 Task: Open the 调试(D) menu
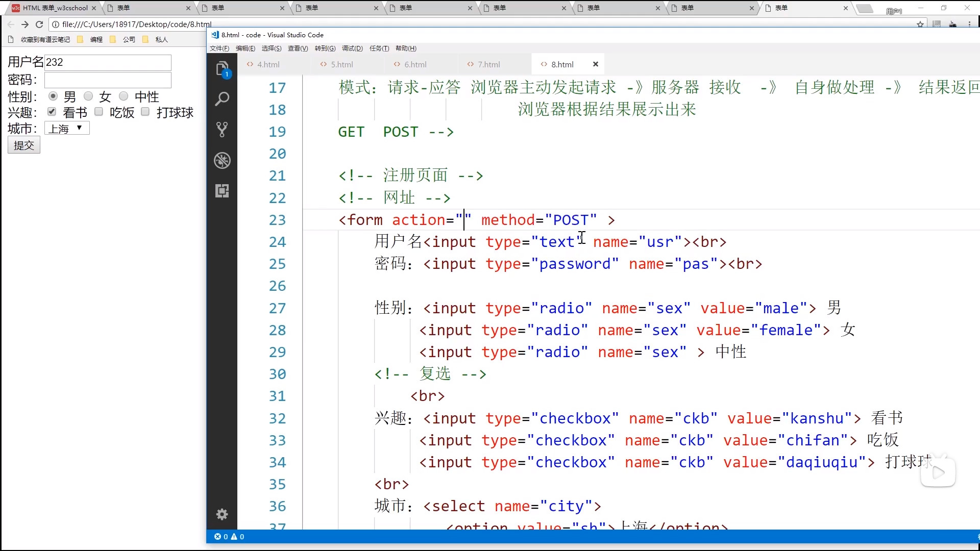pyautogui.click(x=352, y=48)
